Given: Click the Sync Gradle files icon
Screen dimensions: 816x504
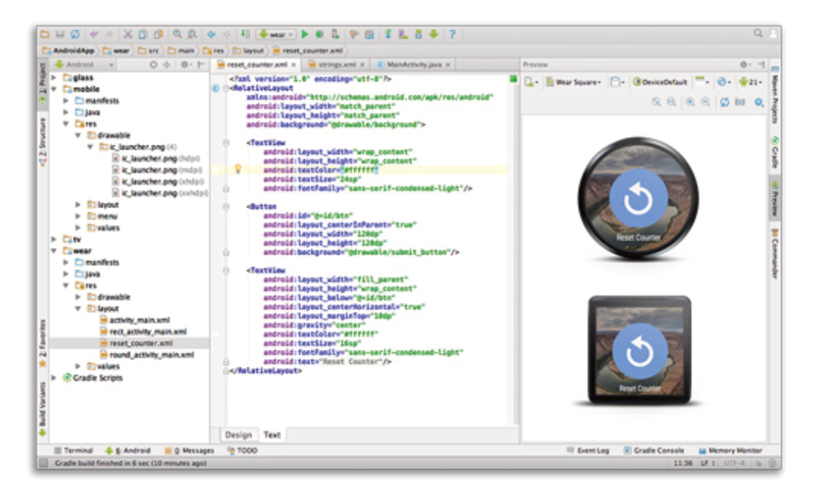Looking at the screenshot, I should point(388,35).
